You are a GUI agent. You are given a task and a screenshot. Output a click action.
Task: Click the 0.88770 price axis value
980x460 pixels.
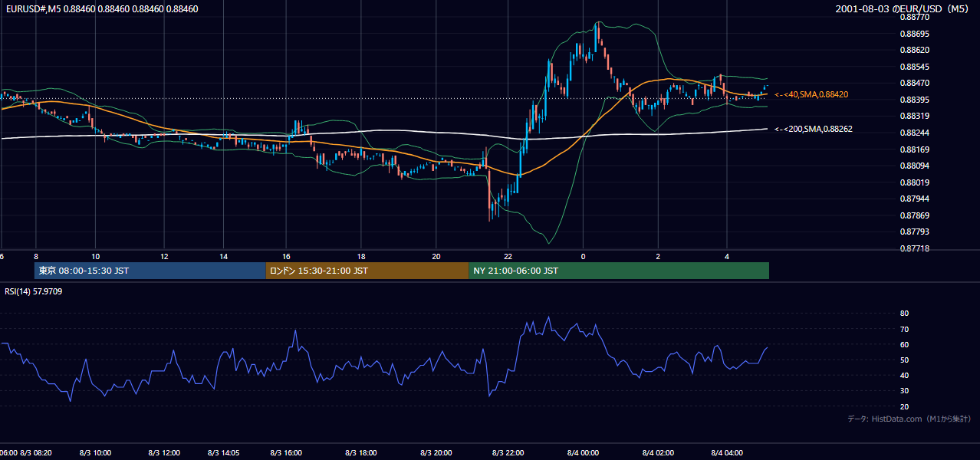point(915,17)
